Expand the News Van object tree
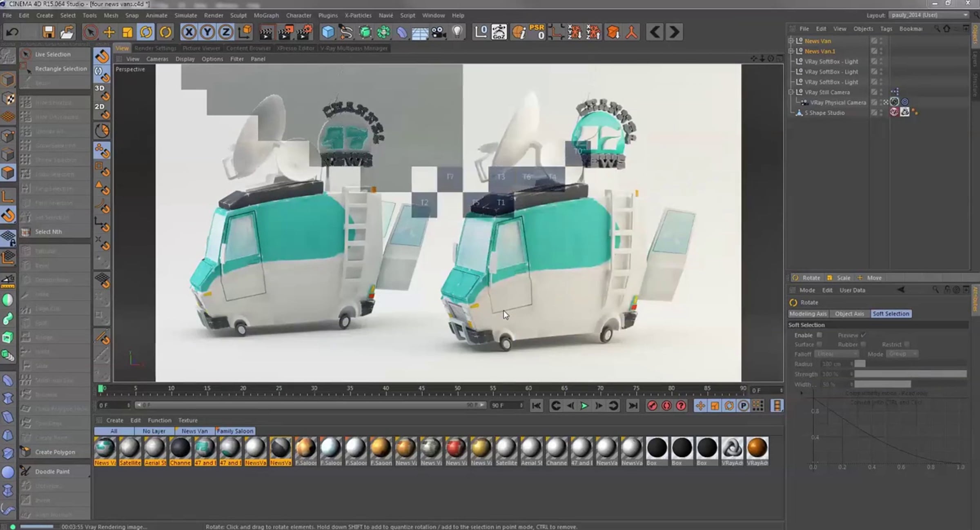The image size is (980, 530). tap(791, 41)
